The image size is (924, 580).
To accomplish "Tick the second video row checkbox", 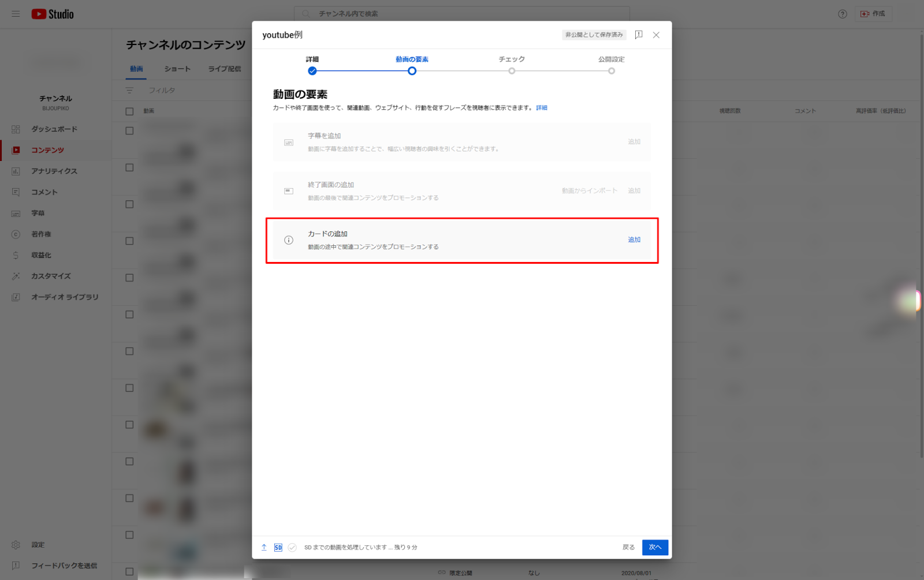I will pos(129,167).
